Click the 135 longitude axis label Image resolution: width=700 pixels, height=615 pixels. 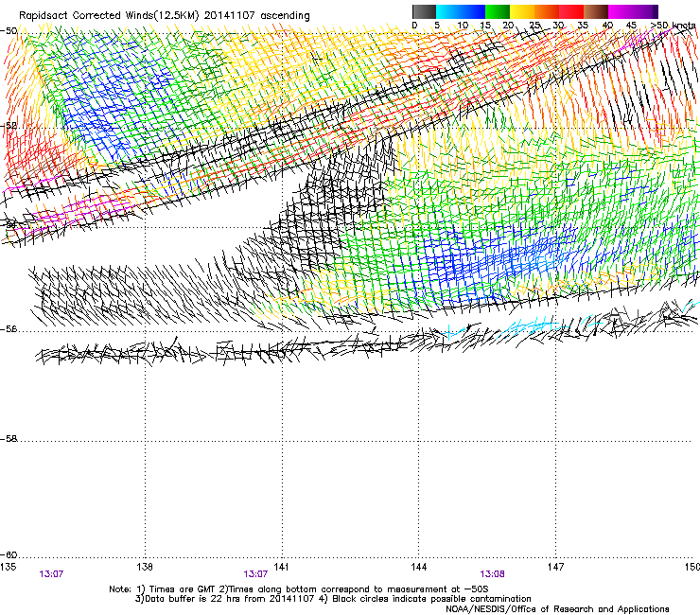(8, 567)
